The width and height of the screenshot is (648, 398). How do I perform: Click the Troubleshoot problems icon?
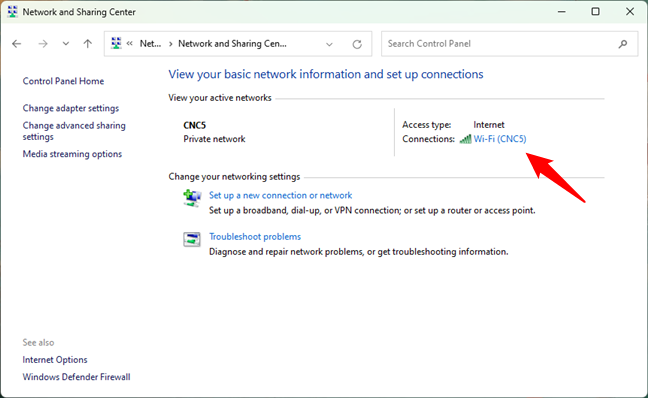point(192,239)
